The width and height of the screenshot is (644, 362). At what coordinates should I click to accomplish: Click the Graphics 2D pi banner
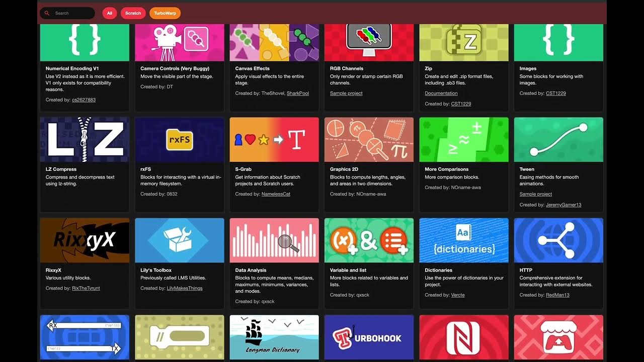(x=369, y=140)
